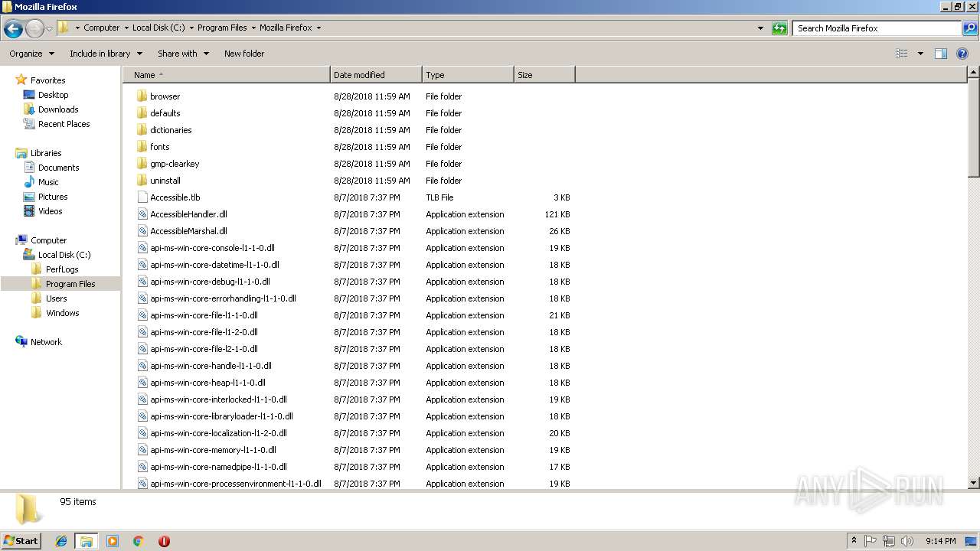This screenshot has height=551, width=980.
Task: Select Windows folder in navigation pane
Action: point(62,313)
